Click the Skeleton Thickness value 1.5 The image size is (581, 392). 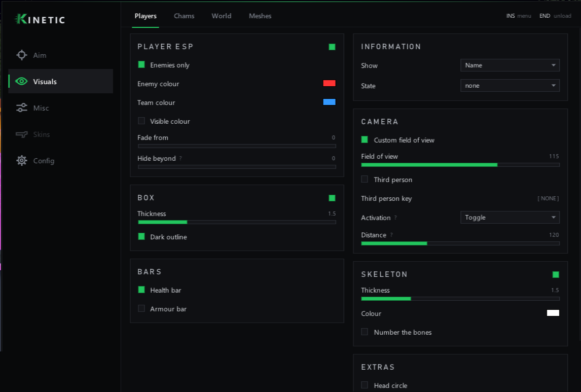click(555, 290)
